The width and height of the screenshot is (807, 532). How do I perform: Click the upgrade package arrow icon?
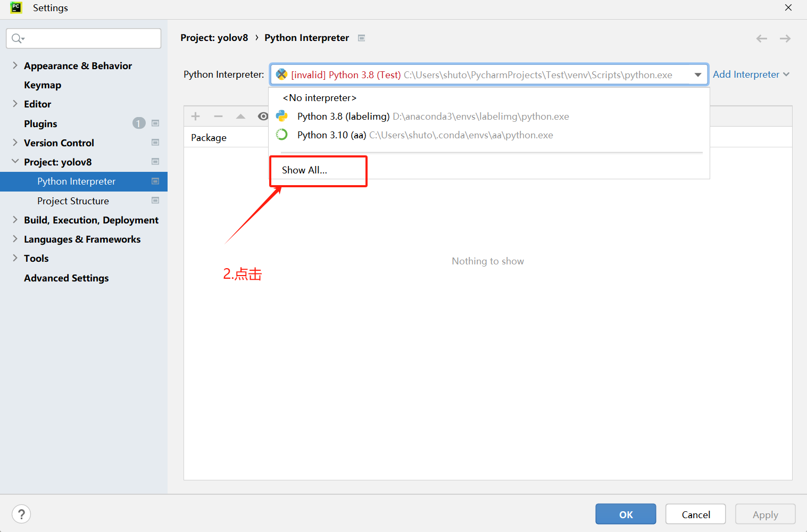(240, 117)
